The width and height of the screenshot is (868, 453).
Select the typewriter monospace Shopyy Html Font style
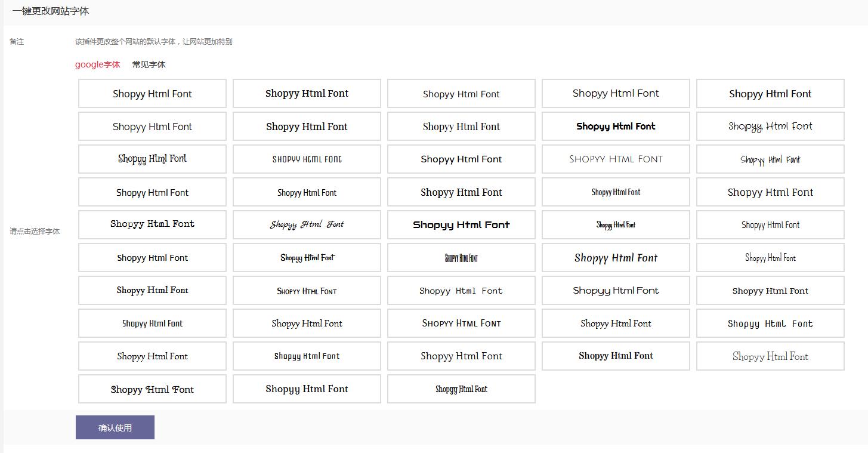pyautogui.click(x=152, y=224)
